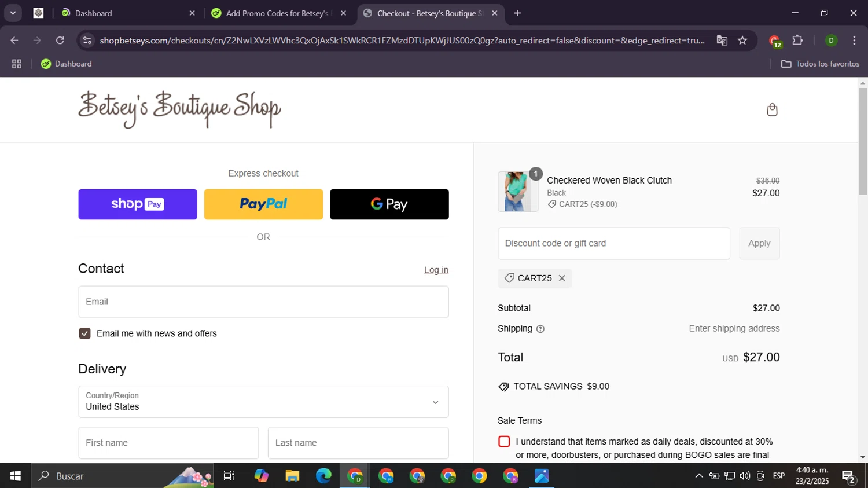Open the Todos los favoritos folder
Image resolution: width=868 pixels, height=488 pixels.
pyautogui.click(x=820, y=64)
